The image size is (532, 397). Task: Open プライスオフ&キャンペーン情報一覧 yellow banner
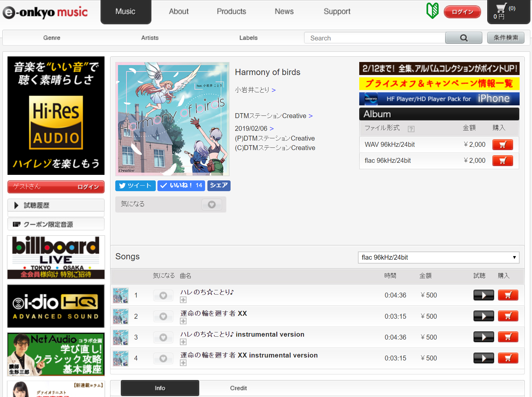[439, 84]
